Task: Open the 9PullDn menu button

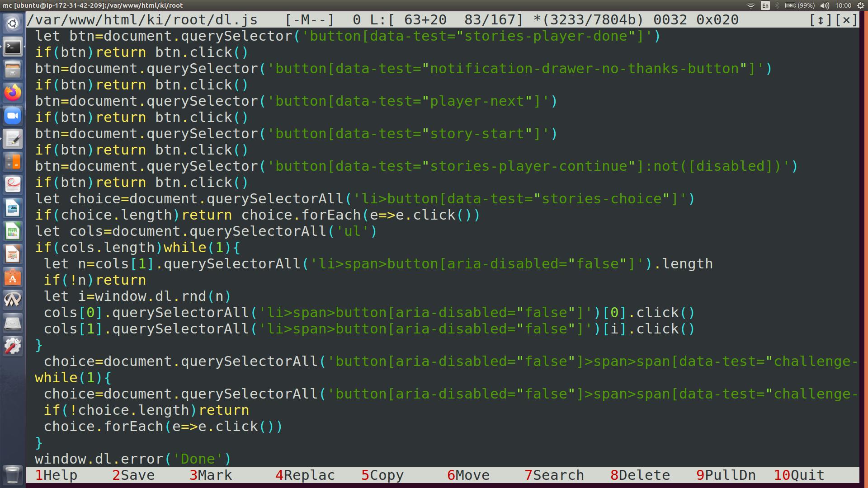Action: tap(726, 475)
